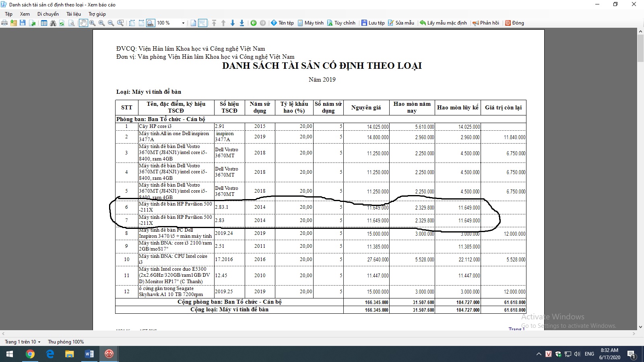This screenshot has height=362, width=644.
Task: Open Windows Start menu
Action: click(x=10, y=354)
